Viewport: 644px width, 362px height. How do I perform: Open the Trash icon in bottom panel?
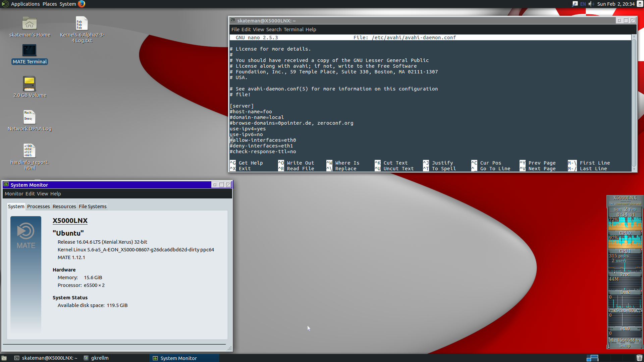pyautogui.click(x=640, y=358)
